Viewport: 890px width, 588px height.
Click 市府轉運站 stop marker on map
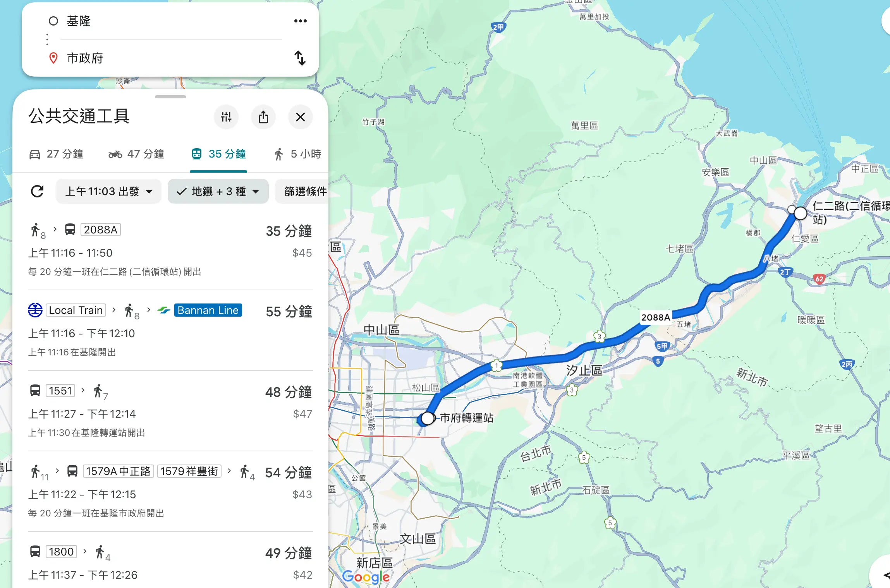(428, 418)
